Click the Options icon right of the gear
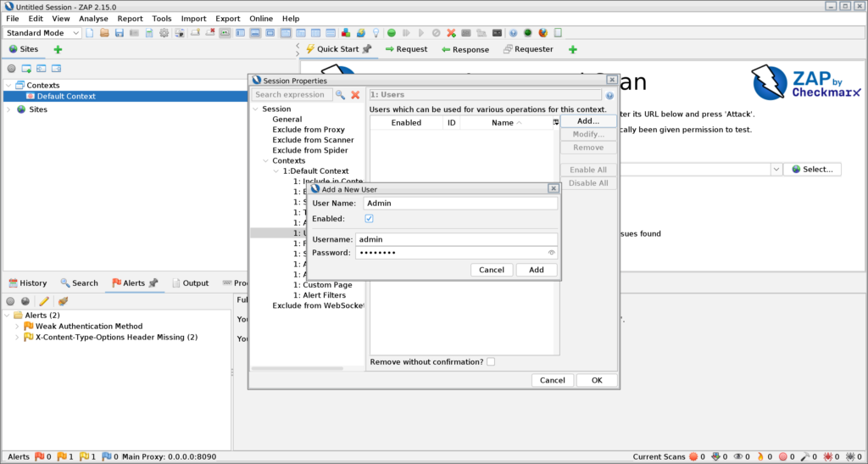Screen dimensions: 868x464 180,33
